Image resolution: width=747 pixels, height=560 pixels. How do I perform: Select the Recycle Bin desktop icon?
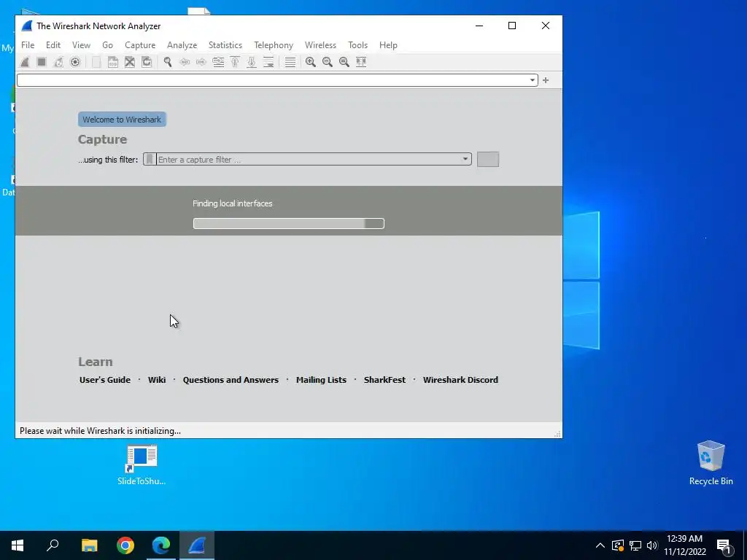tap(711, 463)
